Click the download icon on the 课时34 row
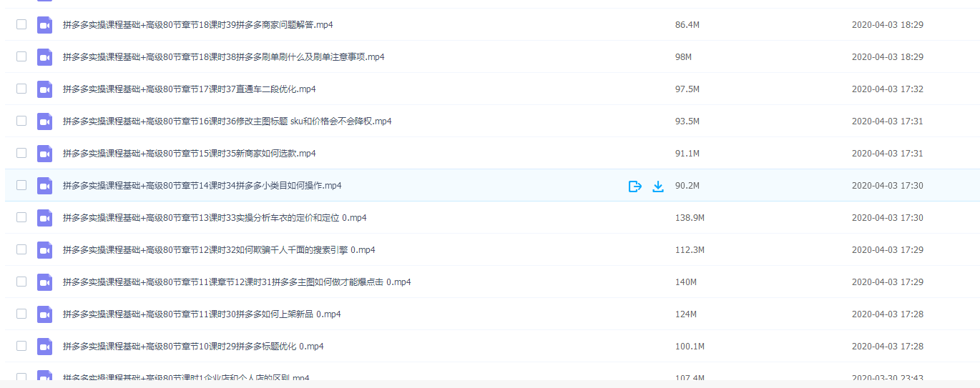The width and height of the screenshot is (980, 388). tap(658, 186)
